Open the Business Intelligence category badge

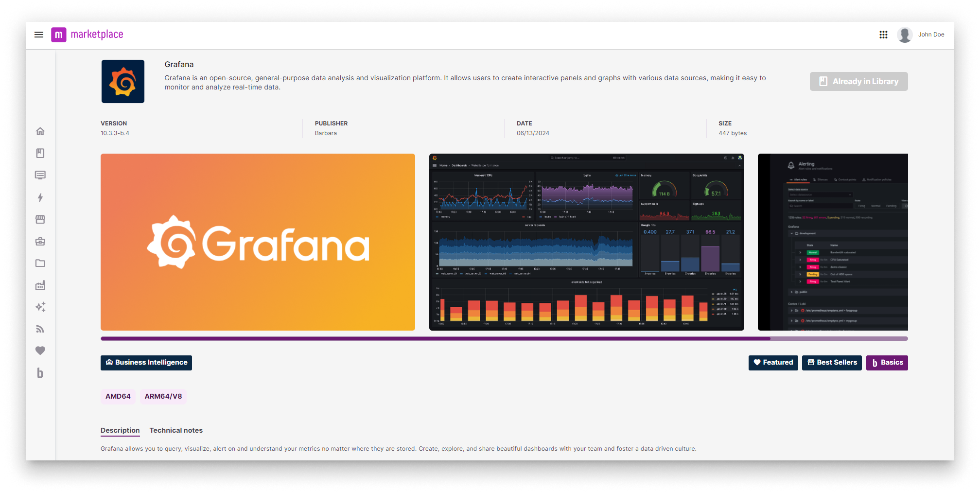tap(146, 363)
